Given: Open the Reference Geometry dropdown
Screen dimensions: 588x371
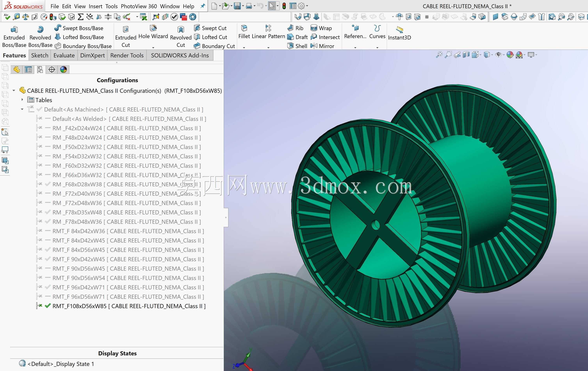Looking at the screenshot, I should [355, 47].
